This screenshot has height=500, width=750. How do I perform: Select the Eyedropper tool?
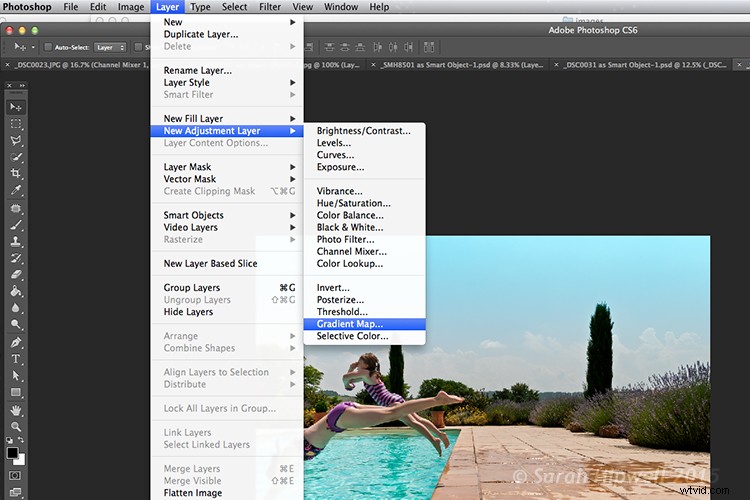(x=16, y=190)
